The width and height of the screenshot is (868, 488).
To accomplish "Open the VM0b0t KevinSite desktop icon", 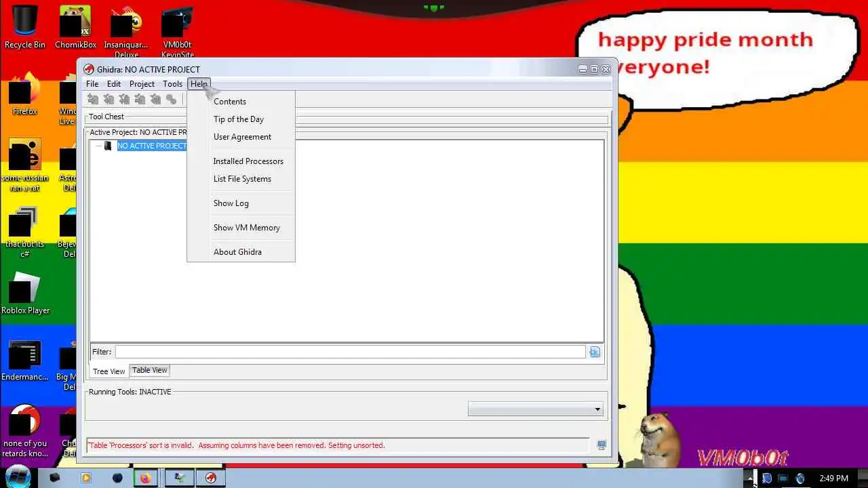I will (178, 31).
